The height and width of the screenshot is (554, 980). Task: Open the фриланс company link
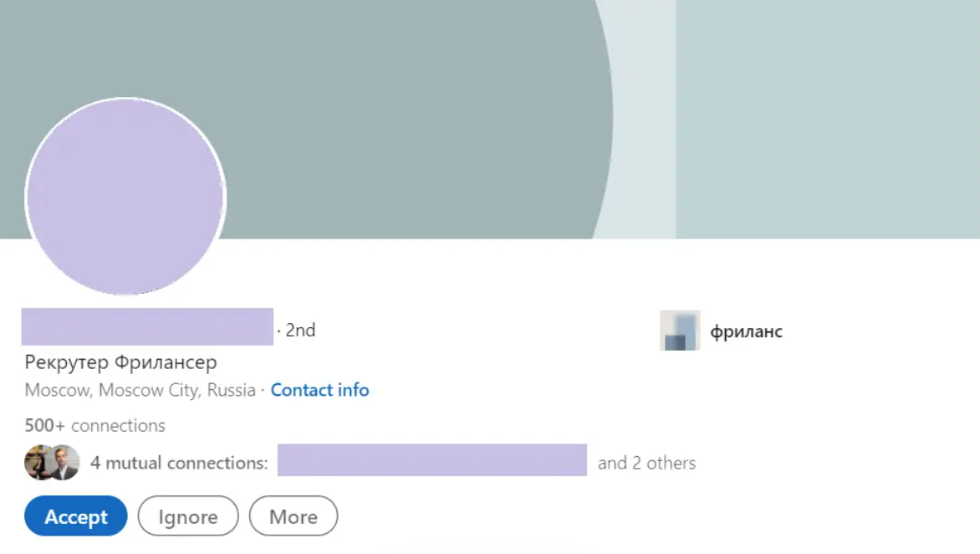[746, 331]
